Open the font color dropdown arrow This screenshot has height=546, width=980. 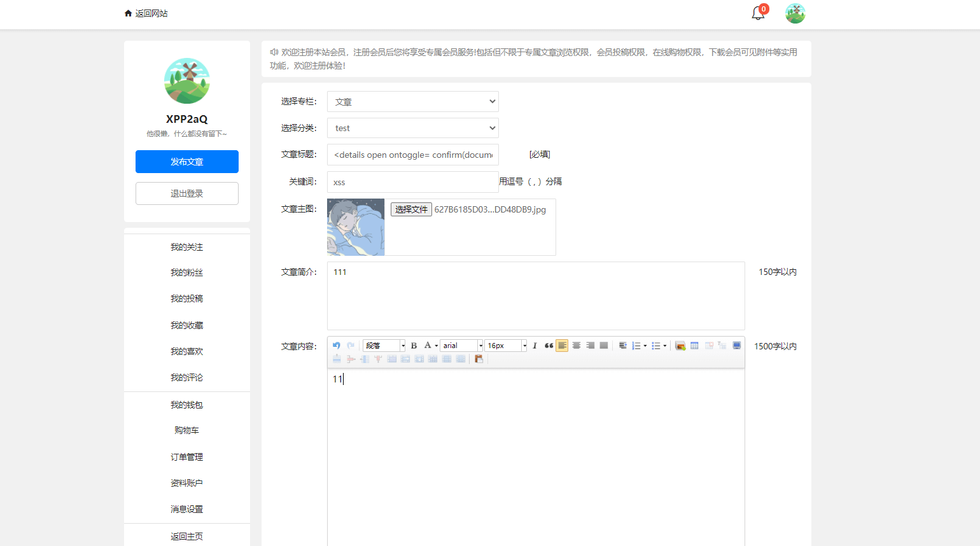437,346
